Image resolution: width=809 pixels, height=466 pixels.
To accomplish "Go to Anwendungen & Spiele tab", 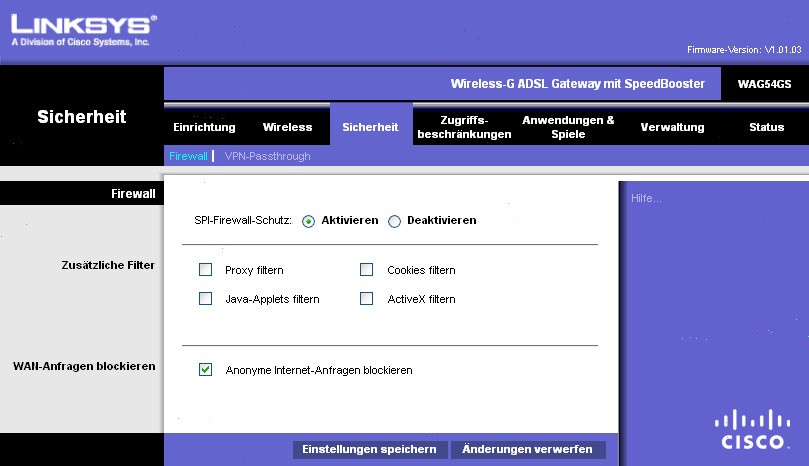I will coord(568,127).
